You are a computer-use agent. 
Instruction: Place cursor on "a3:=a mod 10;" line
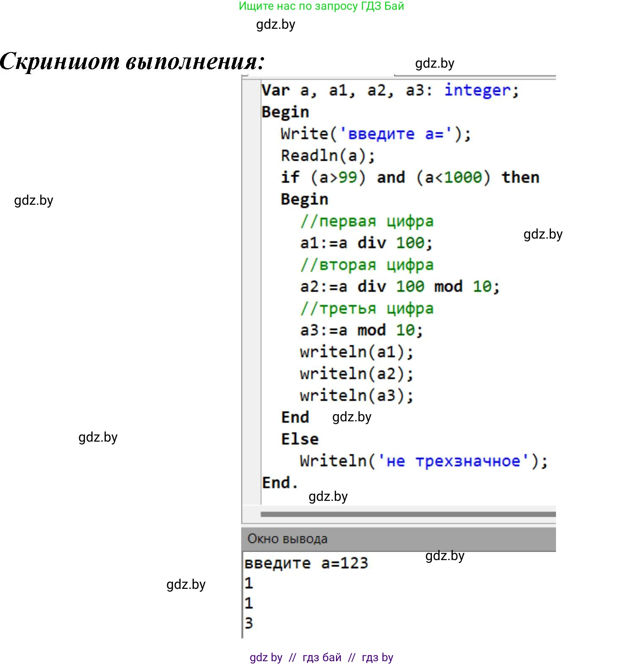tap(361, 330)
